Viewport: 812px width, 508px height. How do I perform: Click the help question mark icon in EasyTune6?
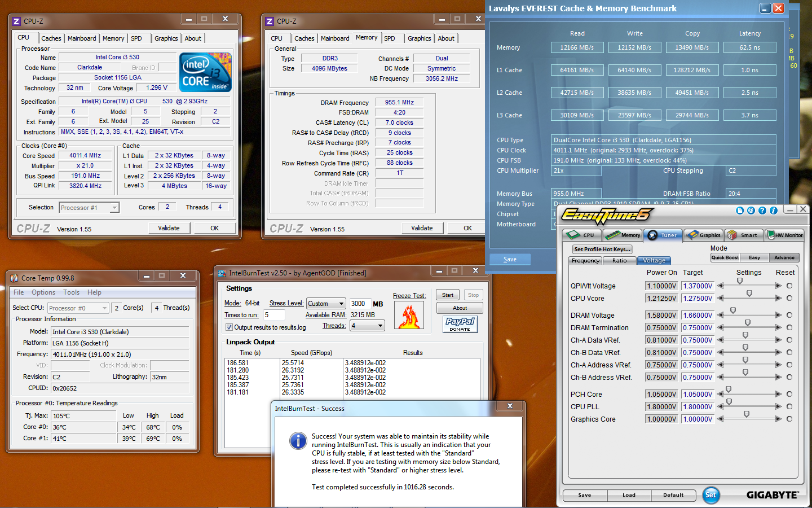[x=762, y=211]
